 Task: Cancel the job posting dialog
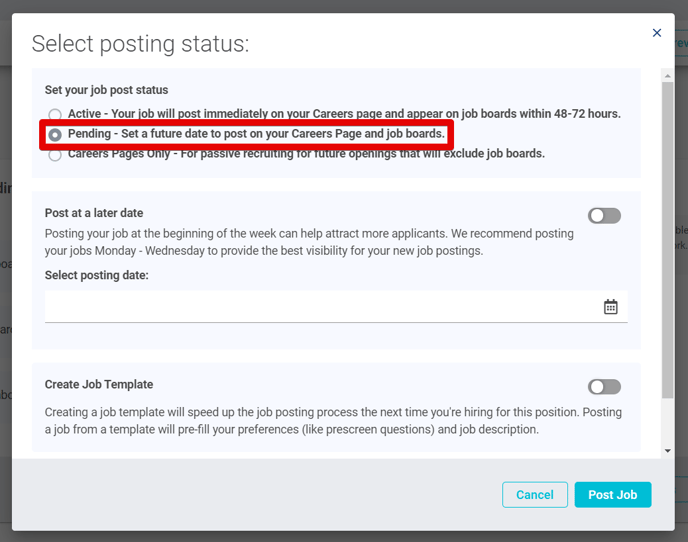[534, 495]
